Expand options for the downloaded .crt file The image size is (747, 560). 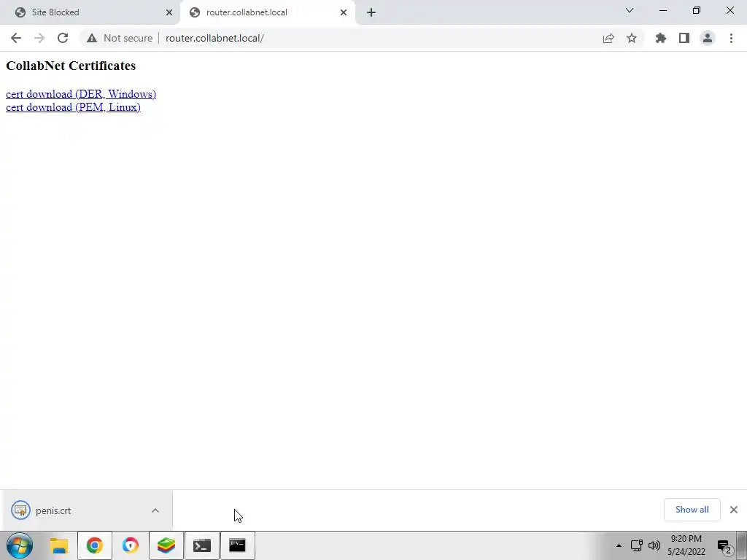155,510
